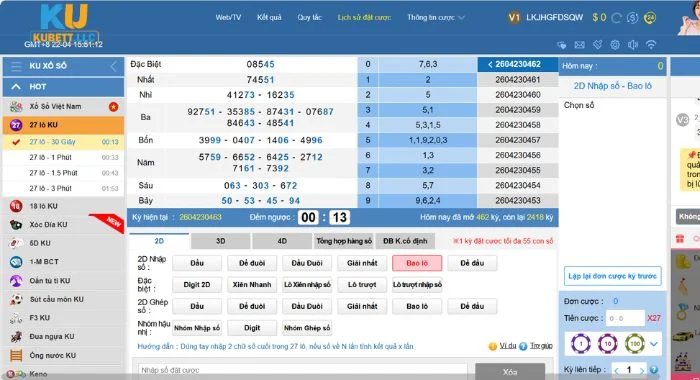Viewport: 700px width, 380px height.
Task: Select Bao lô in 2D Ghép số row
Action: 417,306
